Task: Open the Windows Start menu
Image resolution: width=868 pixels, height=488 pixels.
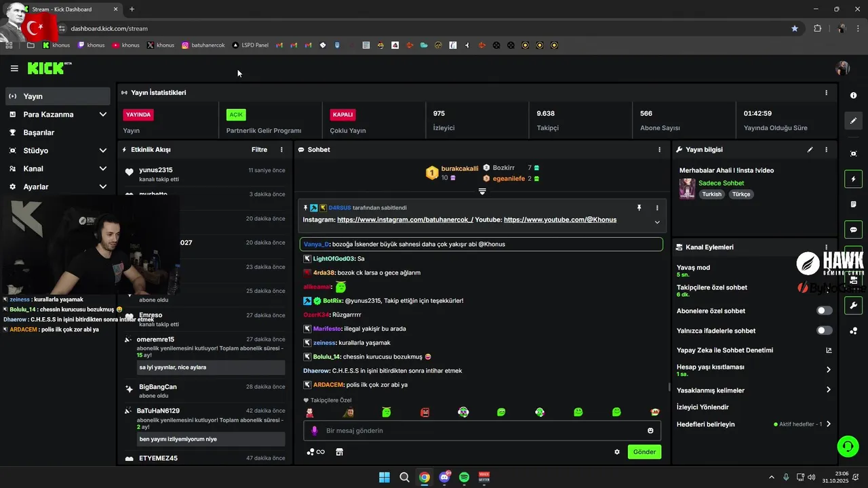Action: coord(384,477)
